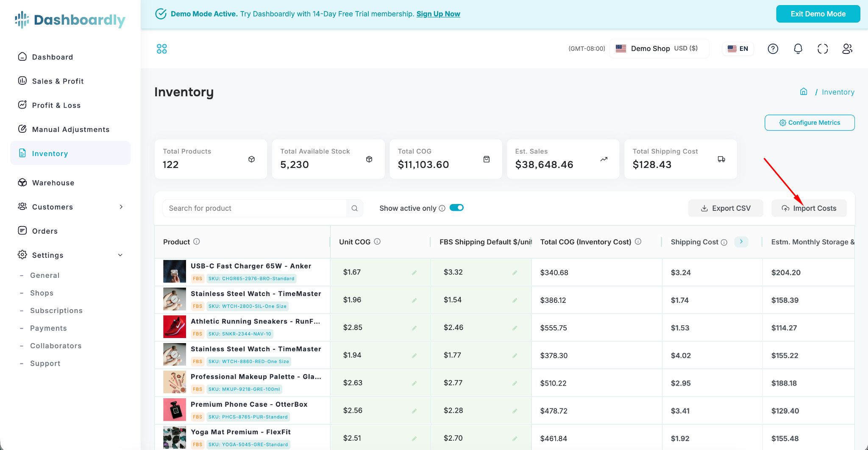
Task: Follow the Sign Up Now link
Action: point(438,14)
